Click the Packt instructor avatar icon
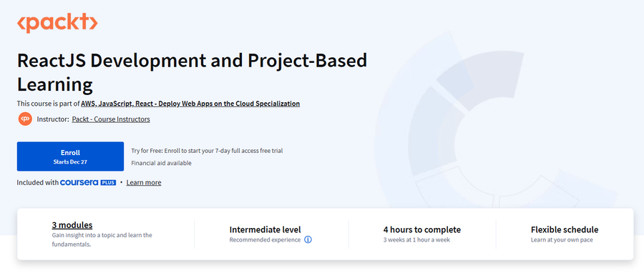This screenshot has height=273, width=644. [x=25, y=119]
